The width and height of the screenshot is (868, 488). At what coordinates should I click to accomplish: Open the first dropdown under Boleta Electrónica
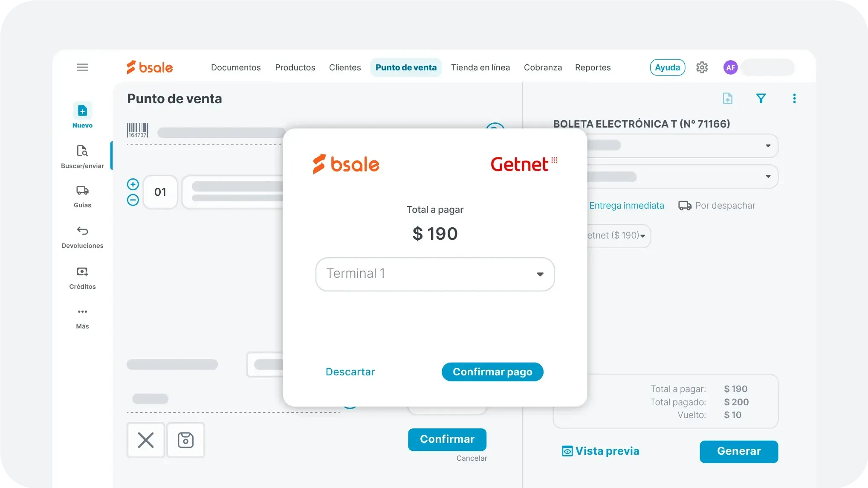(x=682, y=145)
